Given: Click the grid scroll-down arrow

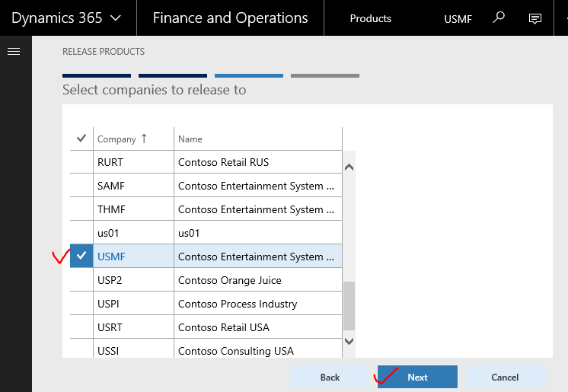Looking at the screenshot, I should click(349, 341).
